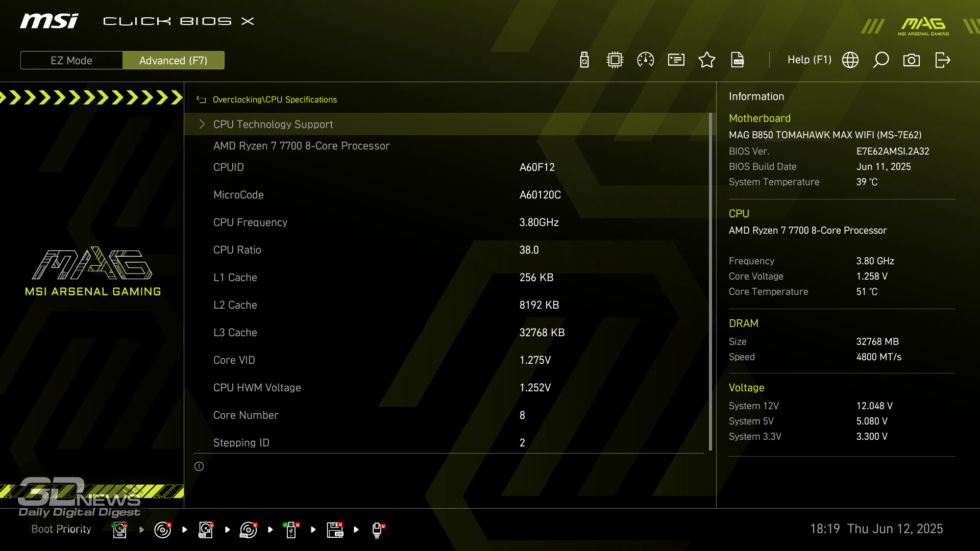Select the optical disc boot device icon
Image resolution: width=980 pixels, height=551 pixels.
point(162,530)
